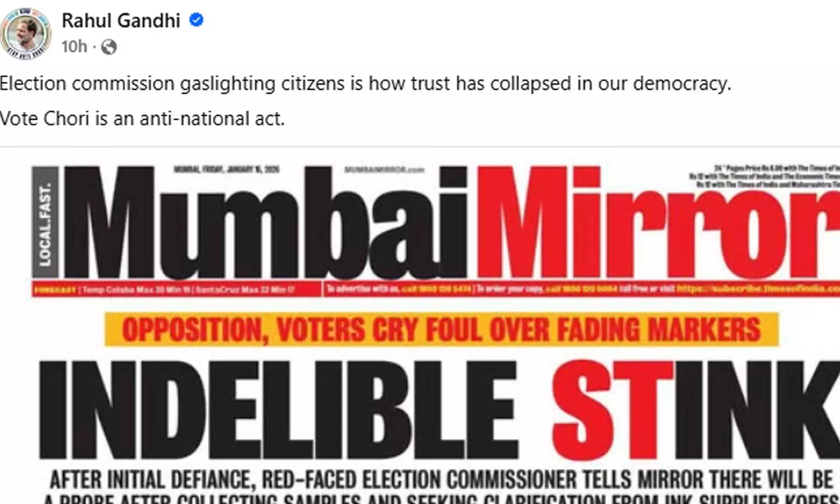Click the Election commission gaslighting post text
This screenshot has width=840, height=504.
(x=366, y=83)
